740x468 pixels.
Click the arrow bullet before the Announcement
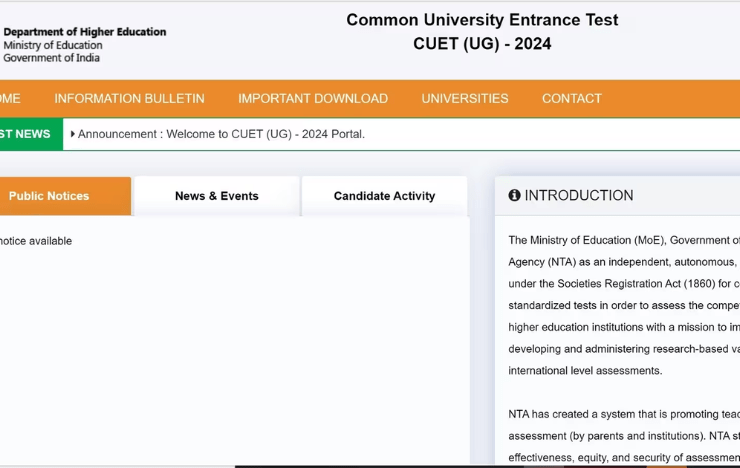pyautogui.click(x=73, y=134)
